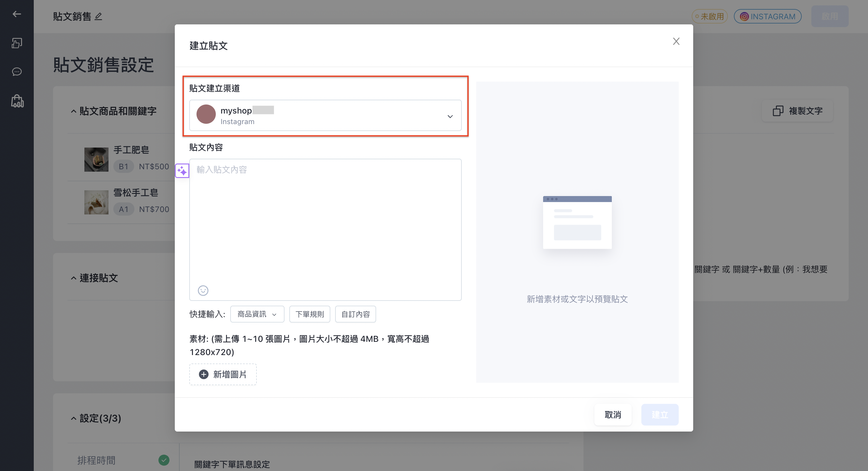
Task: Click the 貼文銷售 page title
Action: [x=72, y=16]
